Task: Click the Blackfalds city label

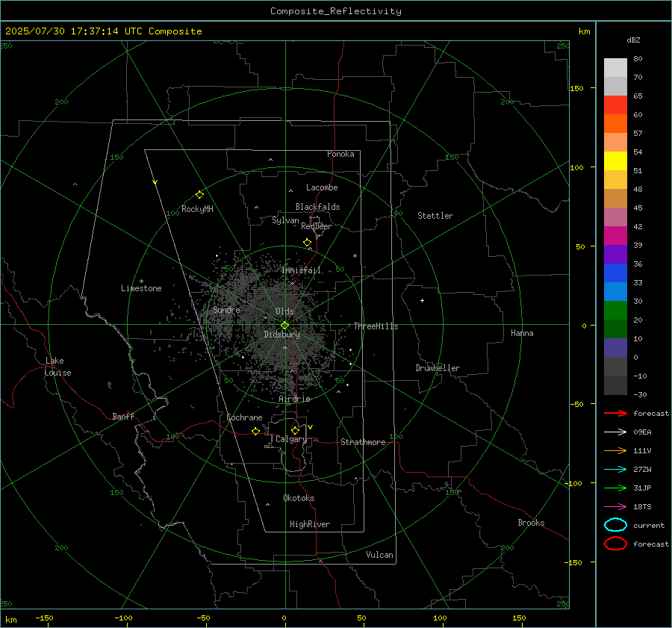Action: 317,207
